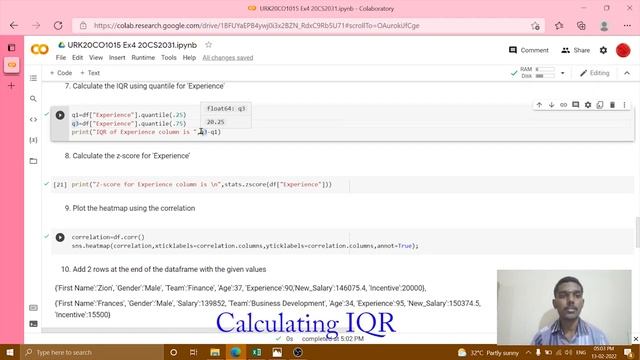Open the Runtime menu

pos(143,58)
